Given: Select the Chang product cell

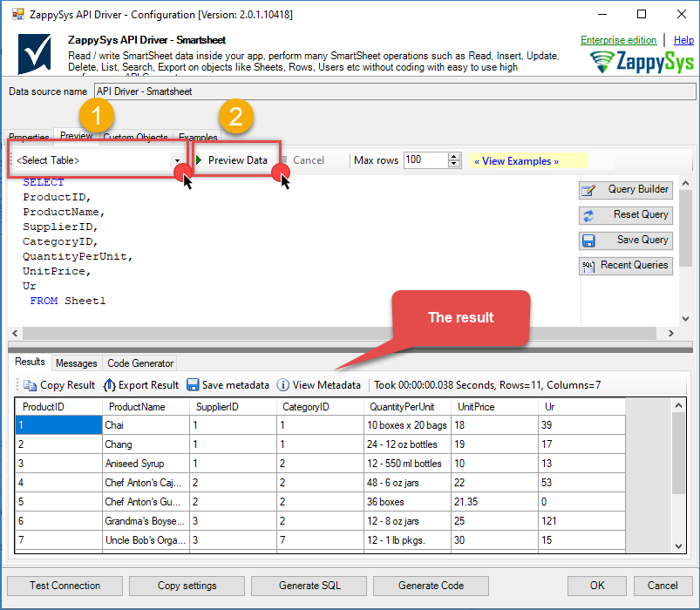Looking at the screenshot, I should coord(146,444).
